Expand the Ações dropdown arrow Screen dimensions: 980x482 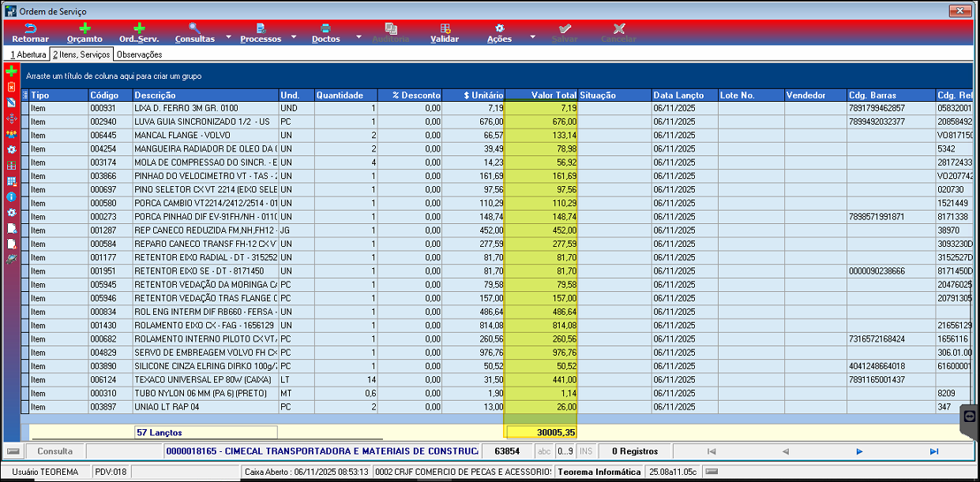pos(532,36)
